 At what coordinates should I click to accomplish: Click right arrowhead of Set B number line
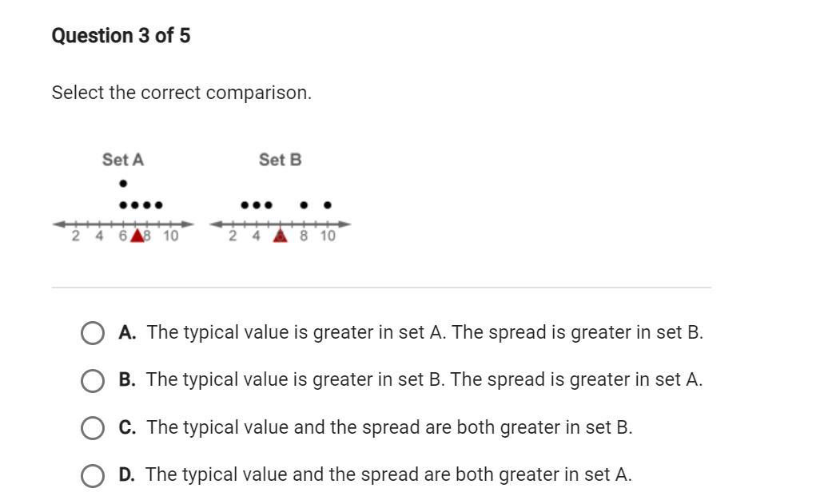click(344, 224)
